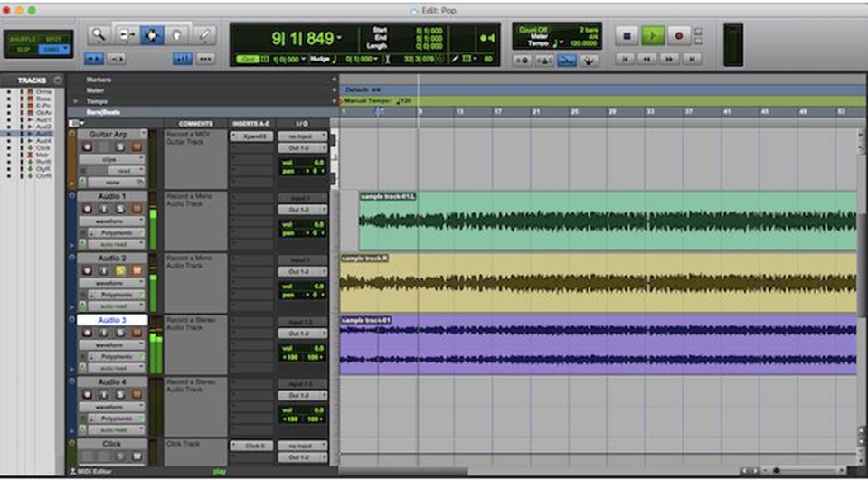Select Audio 3 track name
Screen dimensions: 868x480
pyautogui.click(x=112, y=320)
